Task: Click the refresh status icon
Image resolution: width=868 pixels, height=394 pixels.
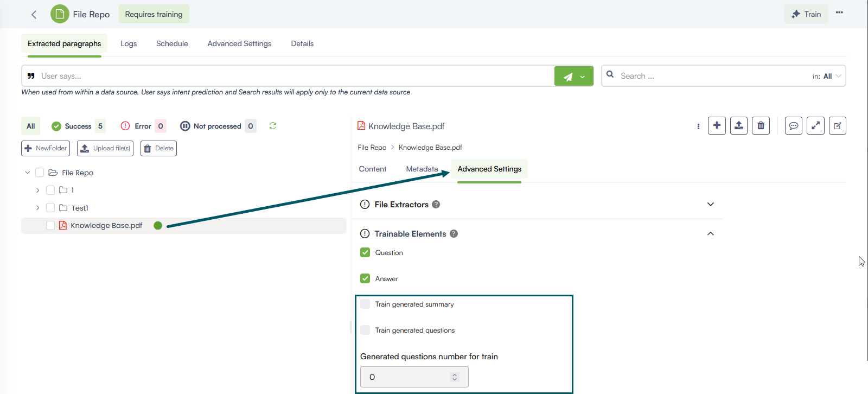Action: tap(273, 126)
